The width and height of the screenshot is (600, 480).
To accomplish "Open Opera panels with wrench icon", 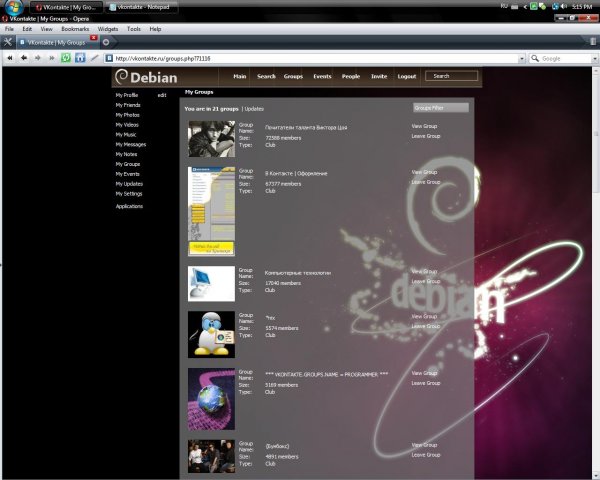I will (x=8, y=42).
